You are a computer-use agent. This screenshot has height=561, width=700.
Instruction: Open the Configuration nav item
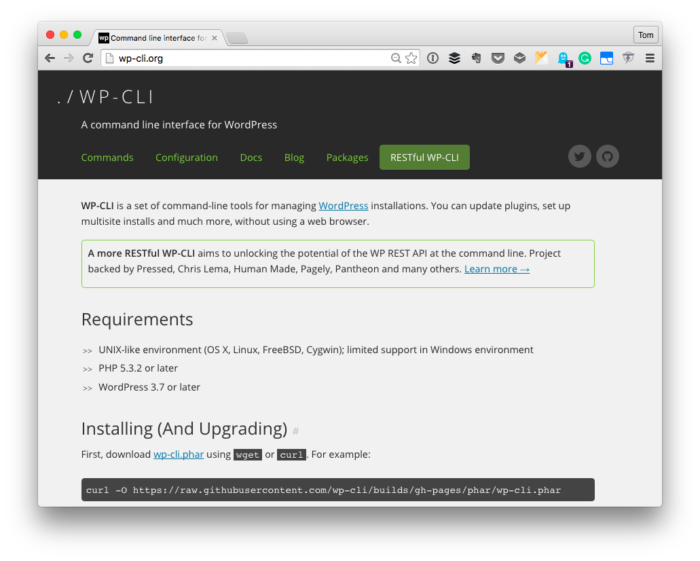(x=186, y=157)
